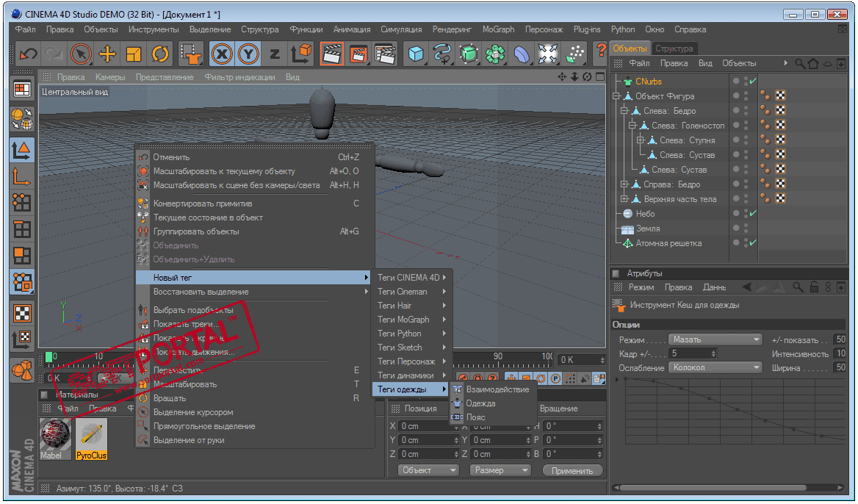Collapse Слева: Голеностоп tree node
The width and height of the screenshot is (858, 504).
pos(632,126)
